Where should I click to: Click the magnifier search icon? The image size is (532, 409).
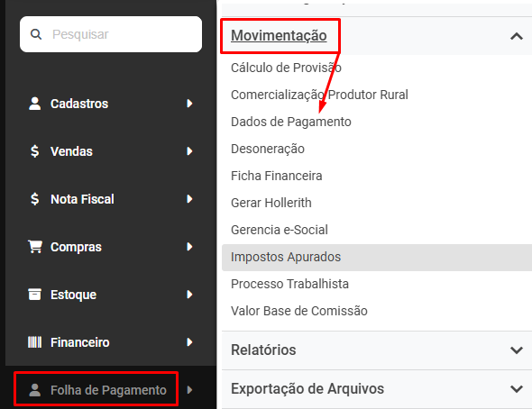click(36, 34)
